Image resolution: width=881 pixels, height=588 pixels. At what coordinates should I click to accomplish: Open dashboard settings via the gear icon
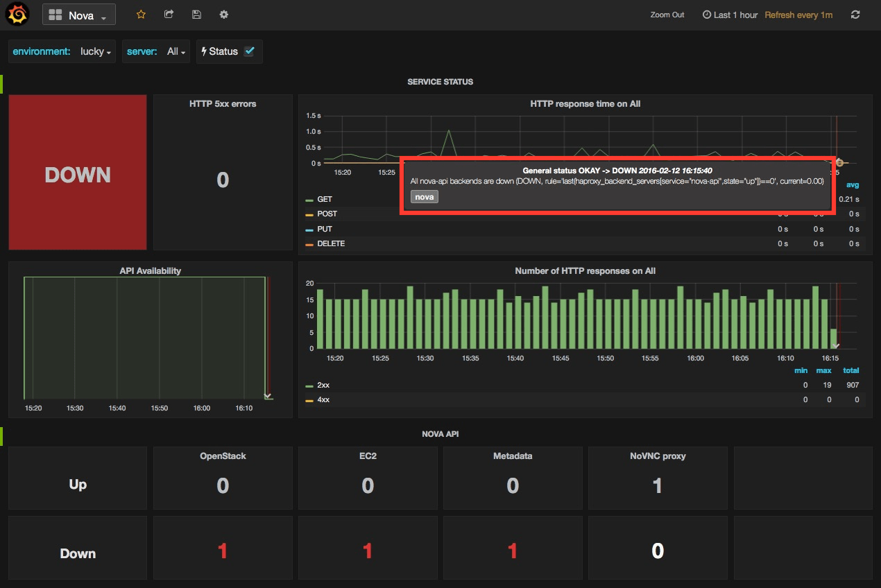[x=223, y=14]
